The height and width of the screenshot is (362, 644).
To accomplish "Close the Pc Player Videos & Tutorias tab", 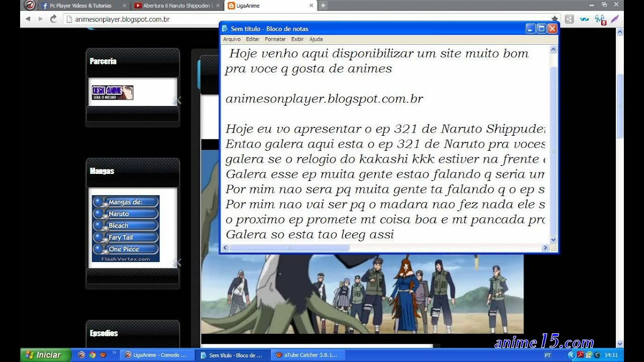I will pyautogui.click(x=124, y=6).
